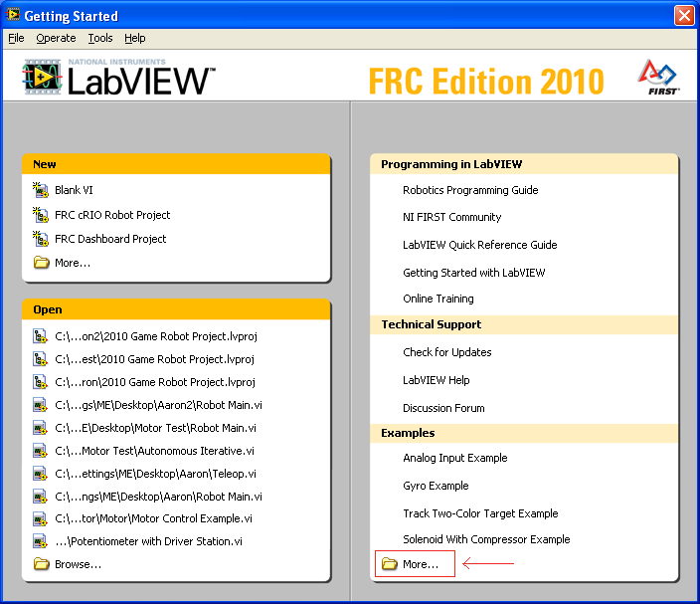Click project icon for on2\2010 Game Robot Project
The height and width of the screenshot is (604, 700).
coord(40,336)
